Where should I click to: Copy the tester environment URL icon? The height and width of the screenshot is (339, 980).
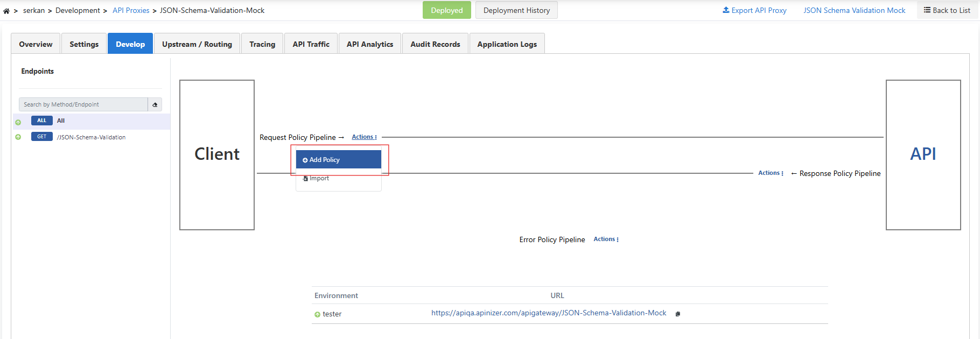pos(677,314)
